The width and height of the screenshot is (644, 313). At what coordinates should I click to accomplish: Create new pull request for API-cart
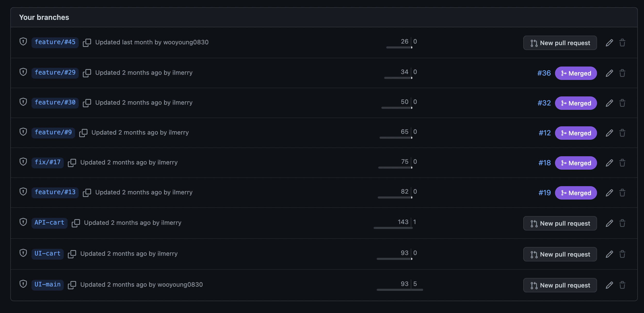tap(560, 223)
